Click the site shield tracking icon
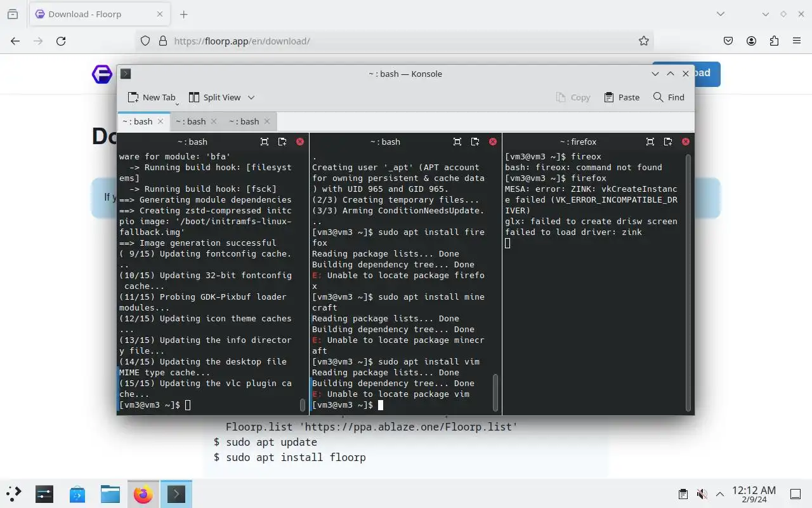This screenshot has width=812, height=508. tap(145, 41)
